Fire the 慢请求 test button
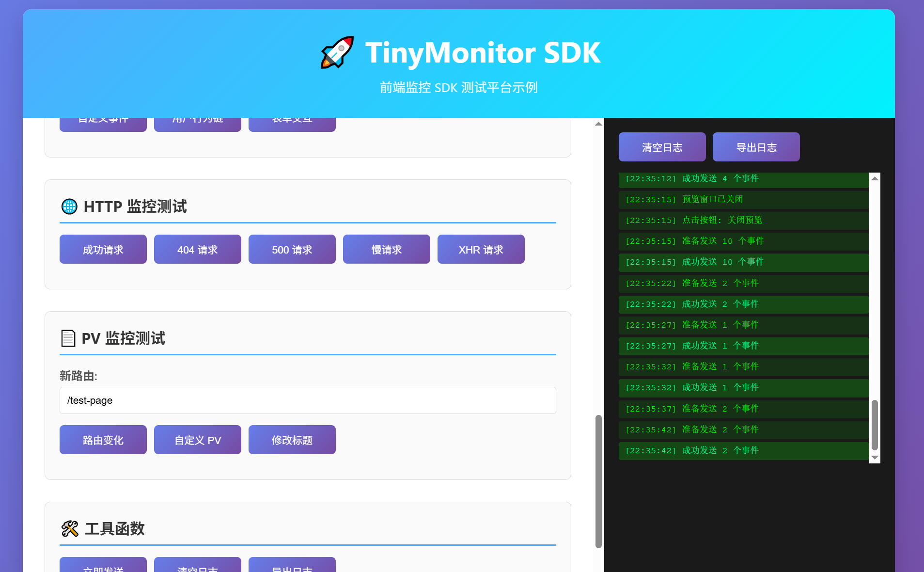This screenshot has width=924, height=572. (387, 249)
